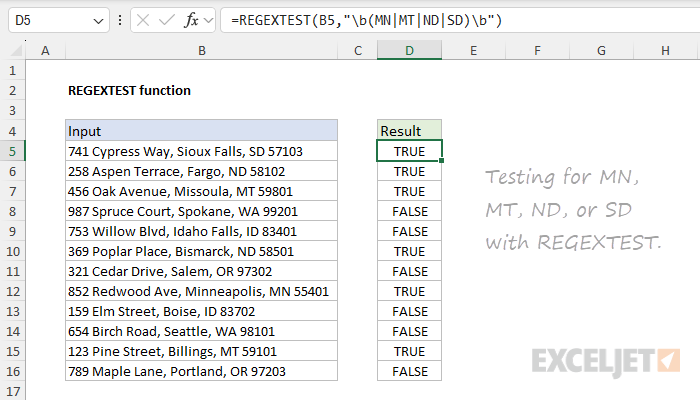Click the Name Box showing D5
This screenshot has height=400, width=700.
pos(58,20)
